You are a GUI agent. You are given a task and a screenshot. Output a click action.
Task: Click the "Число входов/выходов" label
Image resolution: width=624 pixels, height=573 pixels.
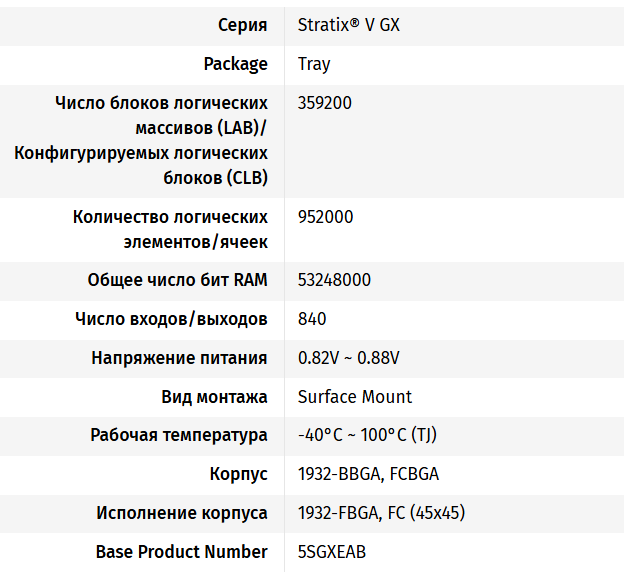171,319
